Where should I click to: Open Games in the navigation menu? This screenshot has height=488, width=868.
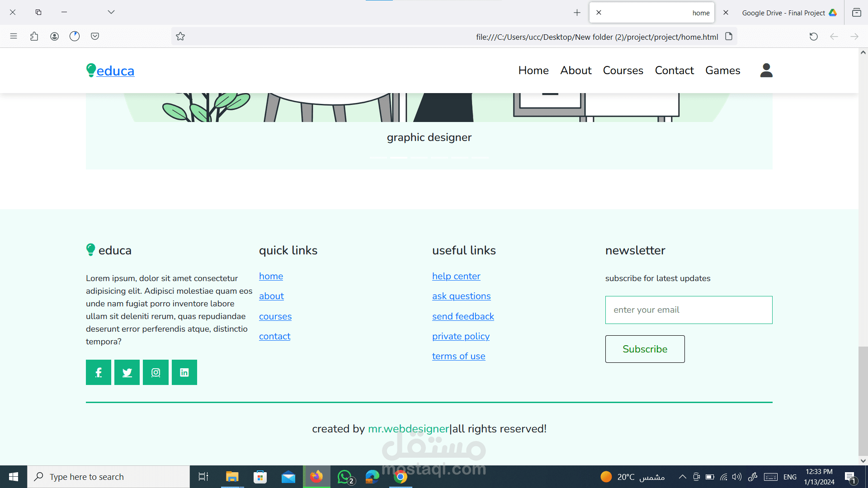(722, 70)
